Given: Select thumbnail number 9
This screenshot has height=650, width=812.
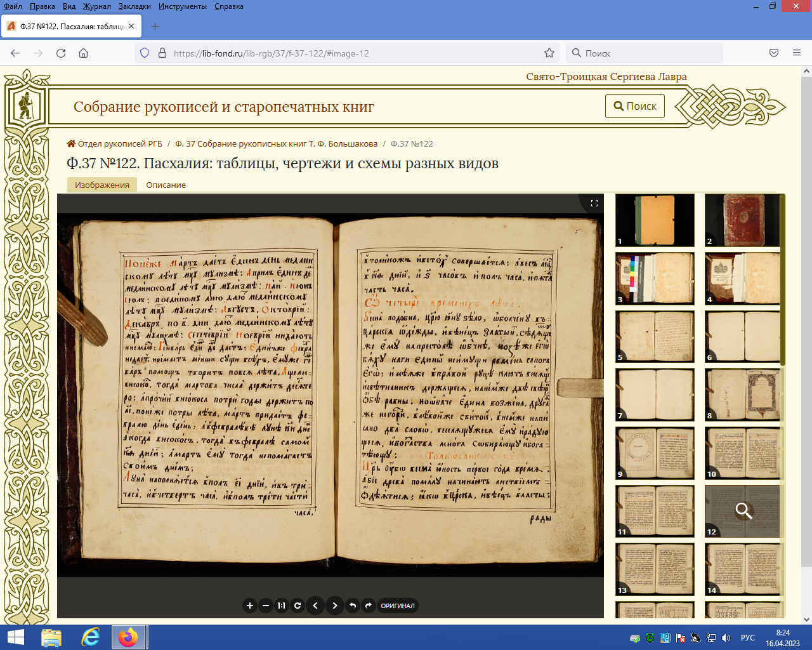Looking at the screenshot, I should [655, 453].
